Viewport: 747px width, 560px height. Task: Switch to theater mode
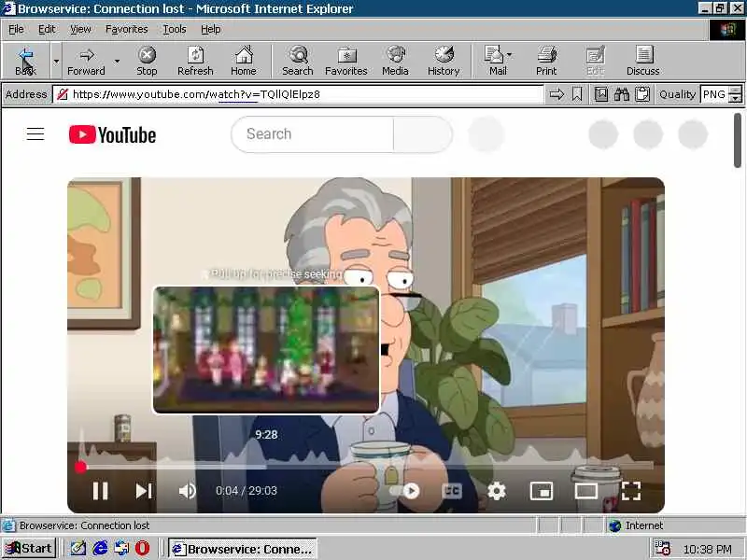coord(586,491)
